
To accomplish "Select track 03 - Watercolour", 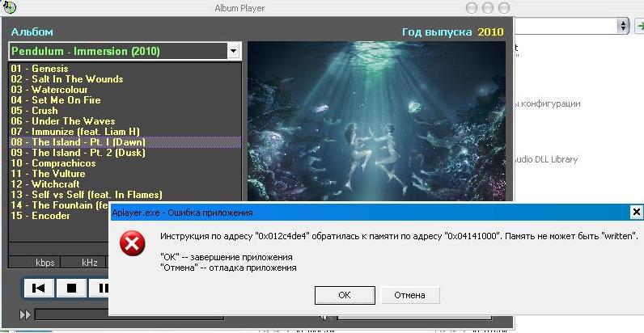I will click(125, 90).
